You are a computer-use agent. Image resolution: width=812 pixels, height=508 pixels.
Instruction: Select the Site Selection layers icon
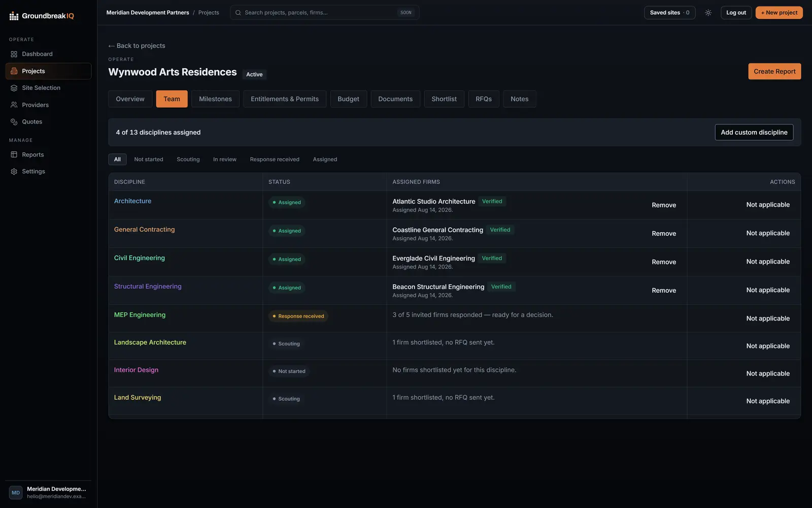(14, 88)
